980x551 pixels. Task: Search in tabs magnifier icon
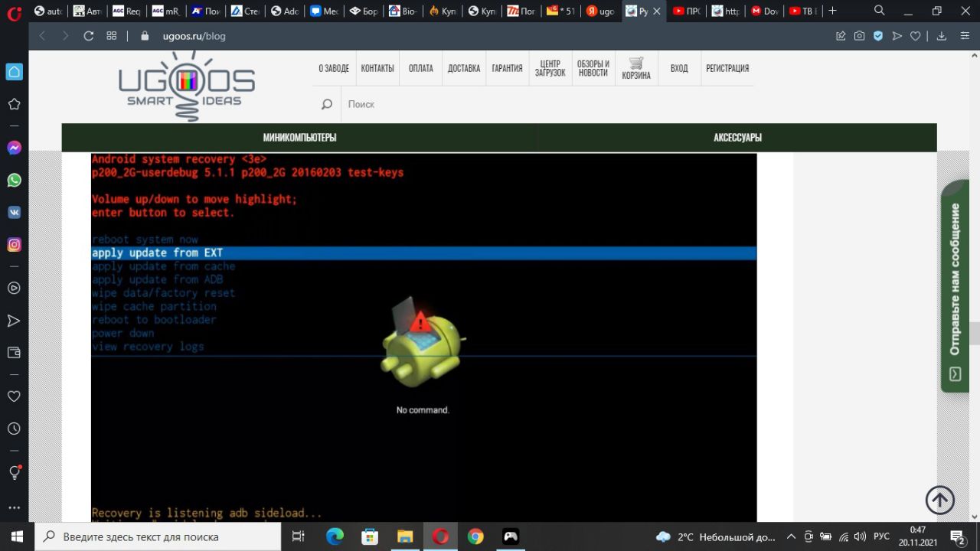(880, 11)
